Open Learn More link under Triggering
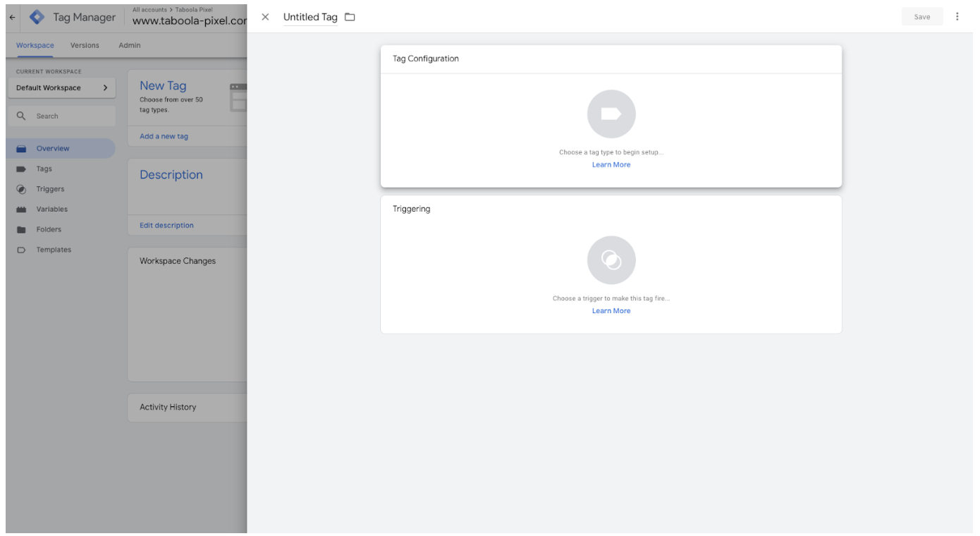Viewport: 980px width, 536px height. [611, 311]
